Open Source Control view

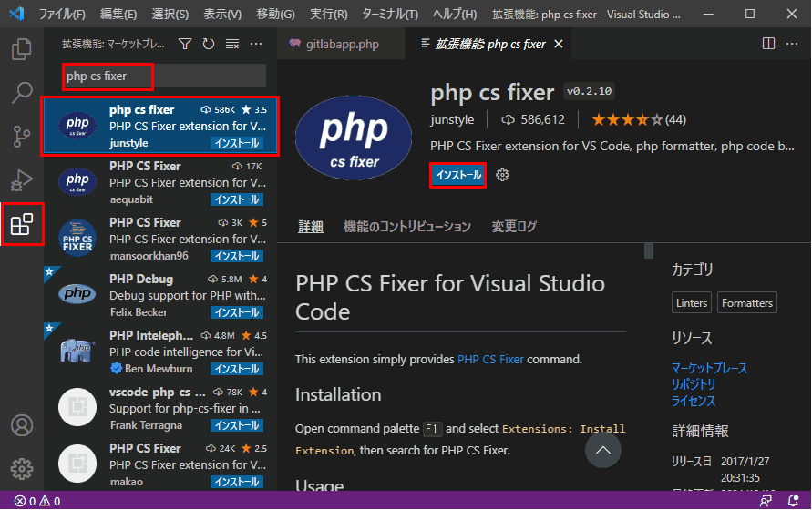(21, 137)
